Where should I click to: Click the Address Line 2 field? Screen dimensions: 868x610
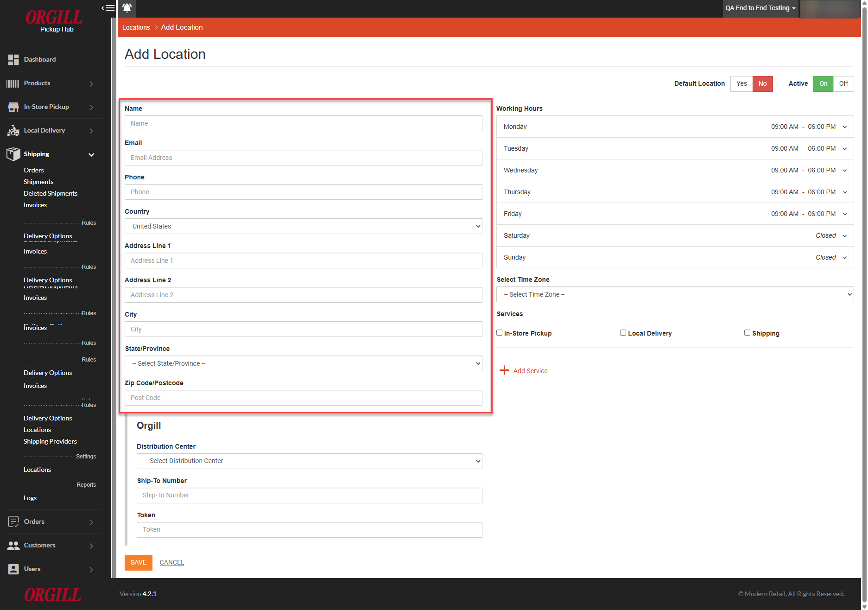pos(304,295)
